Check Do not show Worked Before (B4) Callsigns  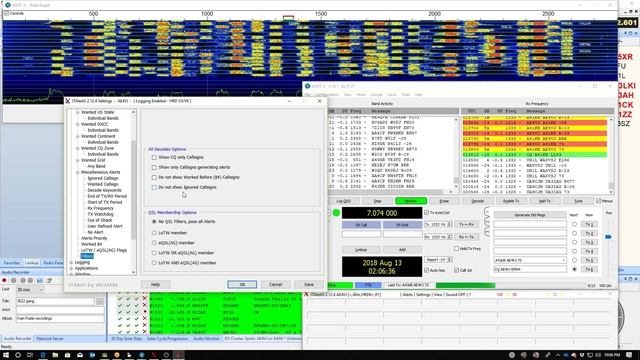click(x=154, y=178)
